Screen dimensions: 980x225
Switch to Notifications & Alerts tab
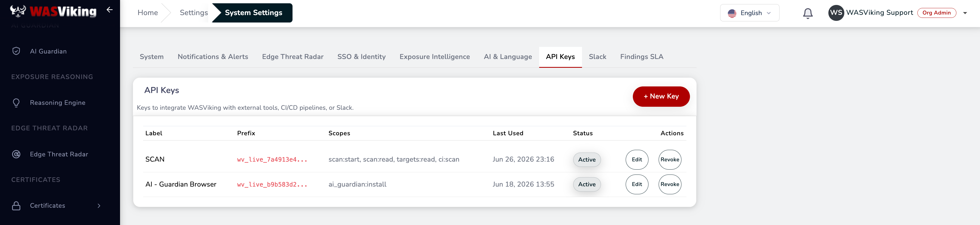point(213,57)
